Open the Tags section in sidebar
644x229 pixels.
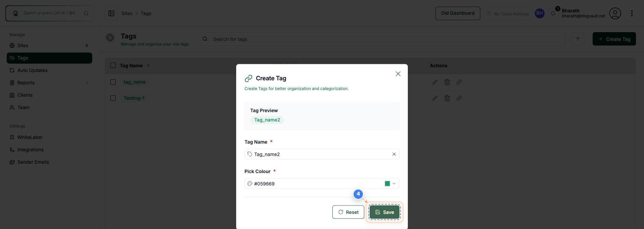click(x=22, y=58)
